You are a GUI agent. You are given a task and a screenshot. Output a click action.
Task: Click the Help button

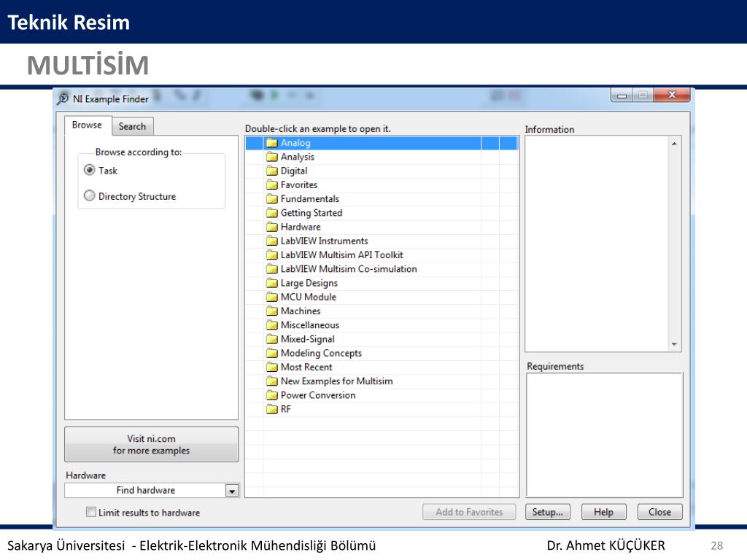point(603,512)
